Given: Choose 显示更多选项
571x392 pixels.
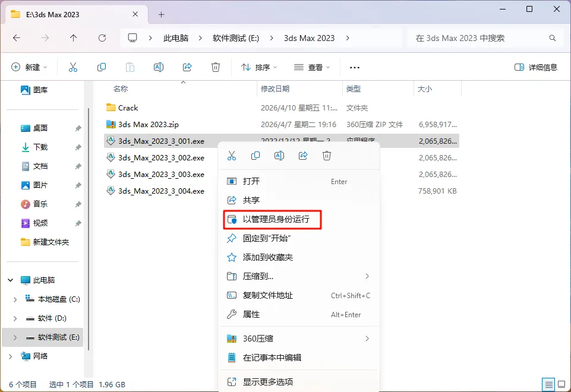Looking at the screenshot, I should 299,382.
